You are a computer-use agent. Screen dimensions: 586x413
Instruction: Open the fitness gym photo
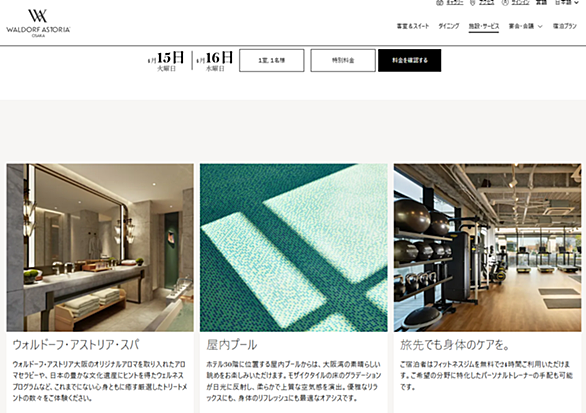point(487,247)
